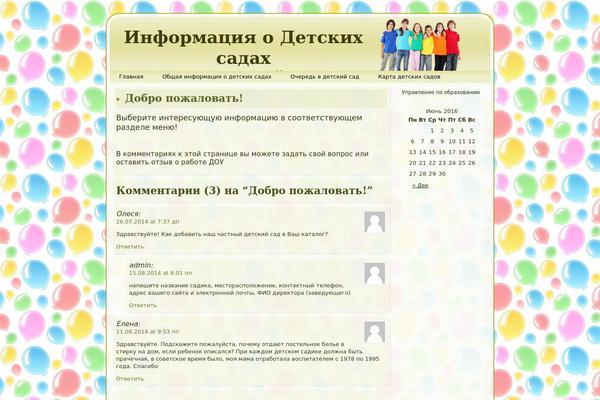Click the Комментарии (3) heading
The image size is (600, 400).
click(244, 190)
